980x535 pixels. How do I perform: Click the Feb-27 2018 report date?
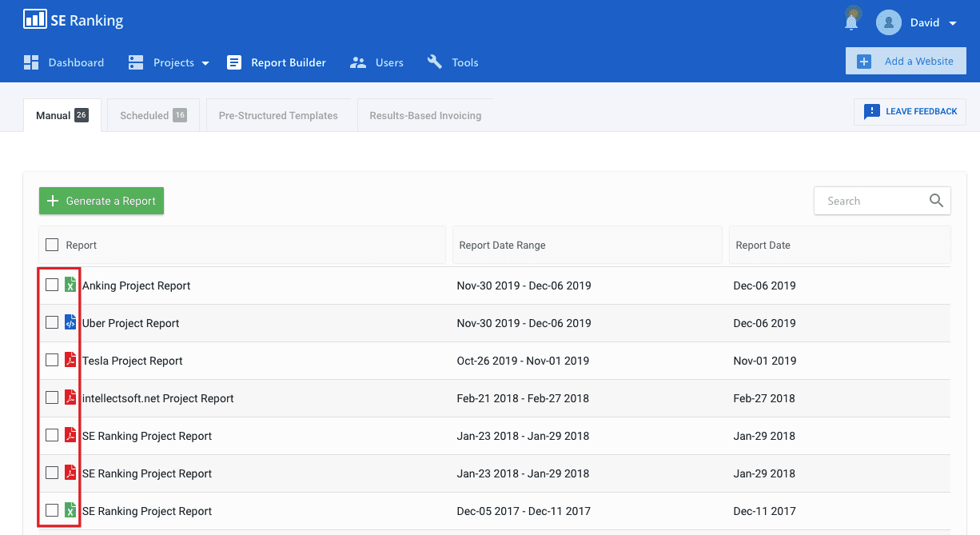tap(764, 398)
